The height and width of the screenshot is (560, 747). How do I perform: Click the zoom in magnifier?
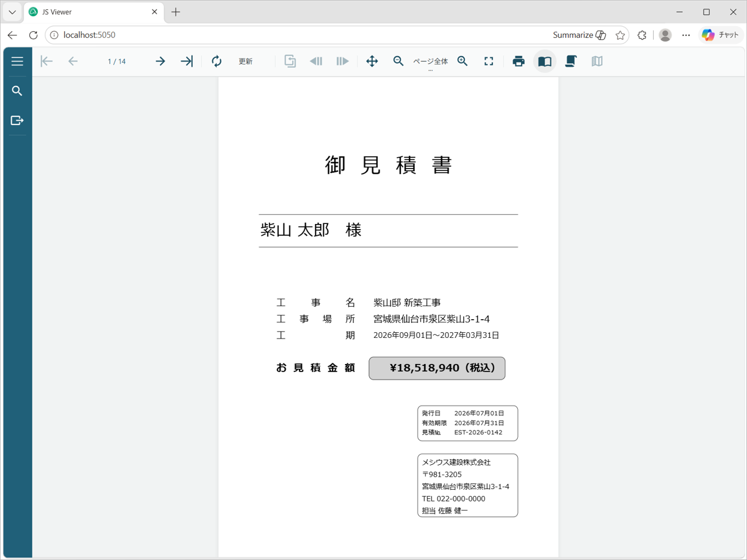pos(463,61)
